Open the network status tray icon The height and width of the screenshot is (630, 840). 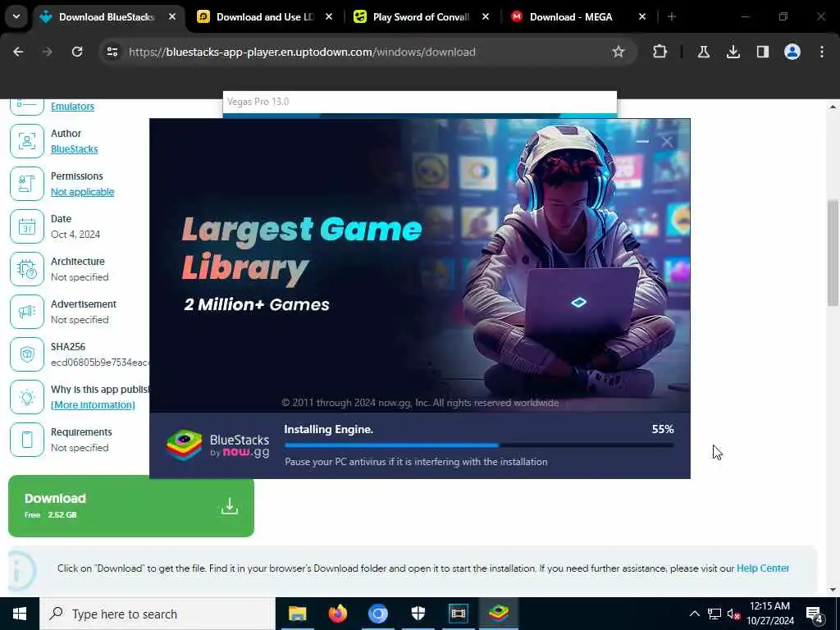tap(714, 614)
